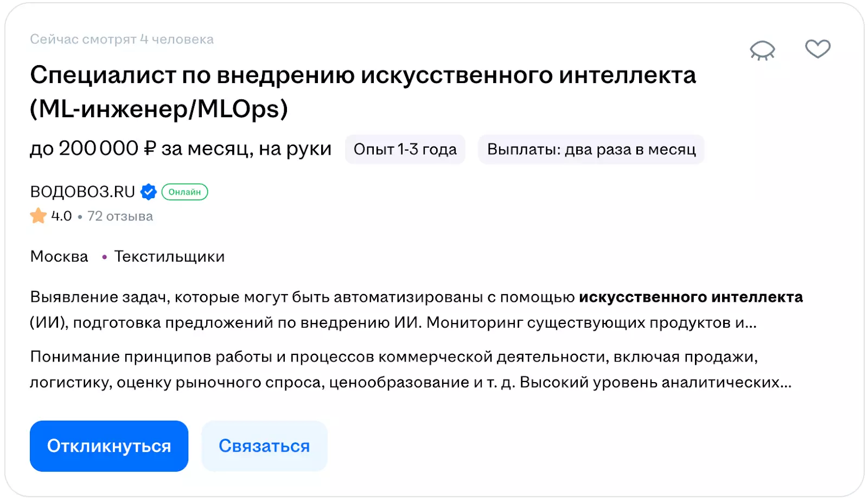The width and height of the screenshot is (868, 501).
Task: Click the 4.0 company rating value
Action: (x=61, y=216)
